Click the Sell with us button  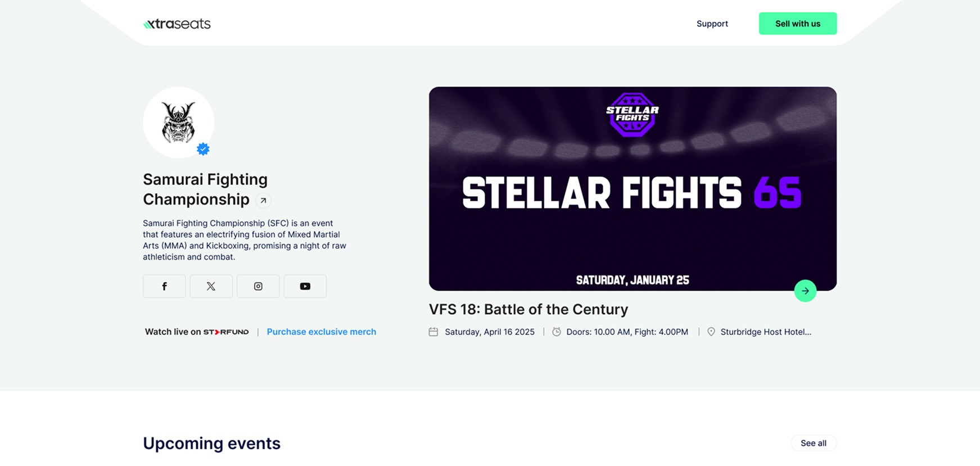pyautogui.click(x=797, y=24)
